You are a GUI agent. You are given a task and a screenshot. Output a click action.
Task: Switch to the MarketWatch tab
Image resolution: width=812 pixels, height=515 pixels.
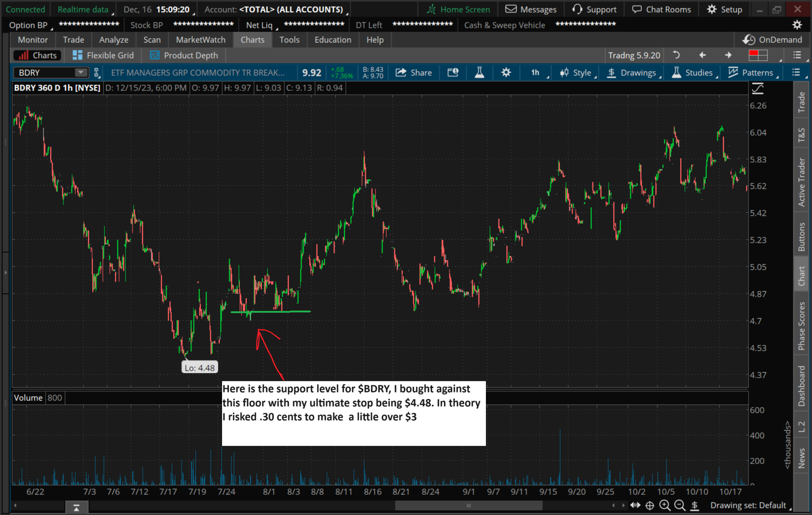(200, 40)
